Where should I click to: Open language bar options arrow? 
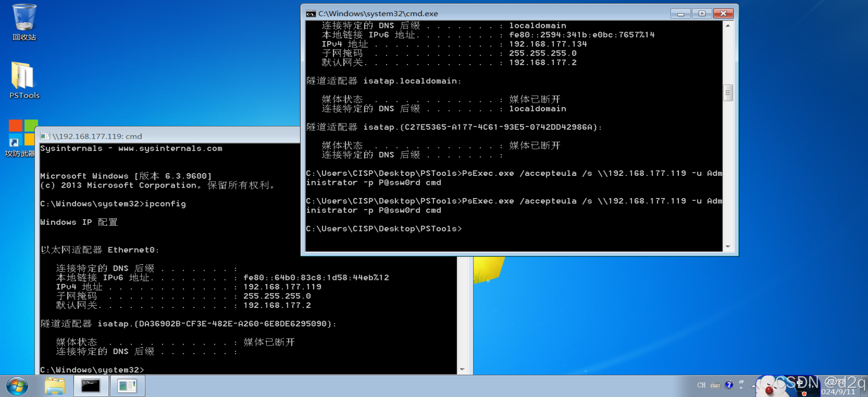point(741,388)
